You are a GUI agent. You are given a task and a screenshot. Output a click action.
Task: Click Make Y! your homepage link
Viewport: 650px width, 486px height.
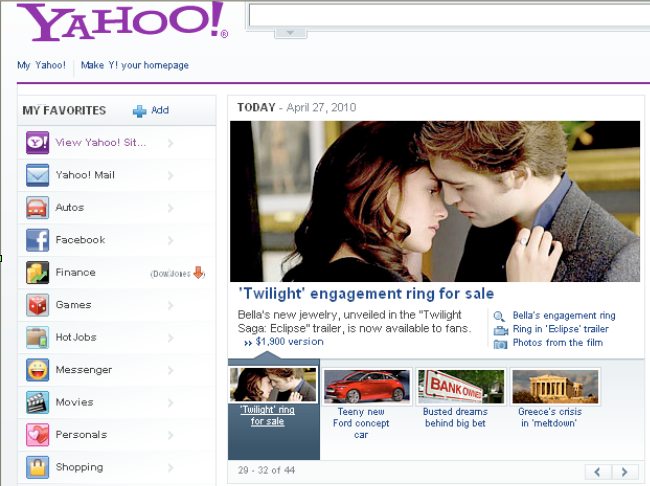[x=135, y=65]
